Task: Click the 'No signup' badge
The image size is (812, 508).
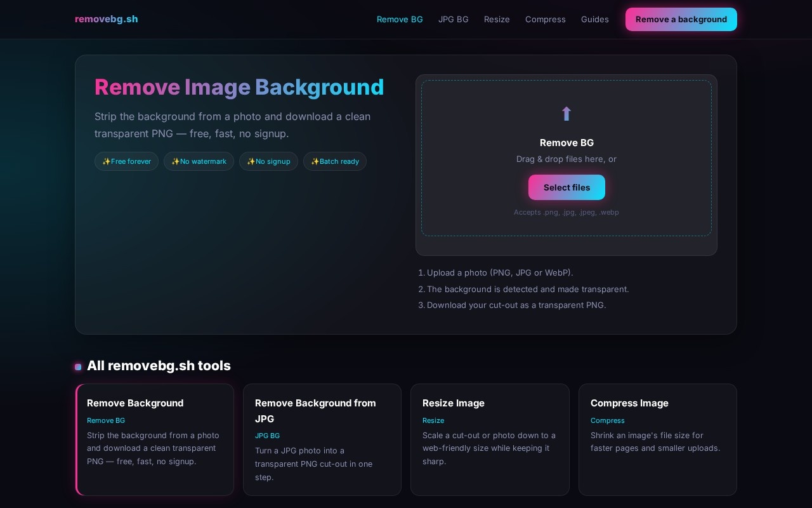Action: click(268, 161)
